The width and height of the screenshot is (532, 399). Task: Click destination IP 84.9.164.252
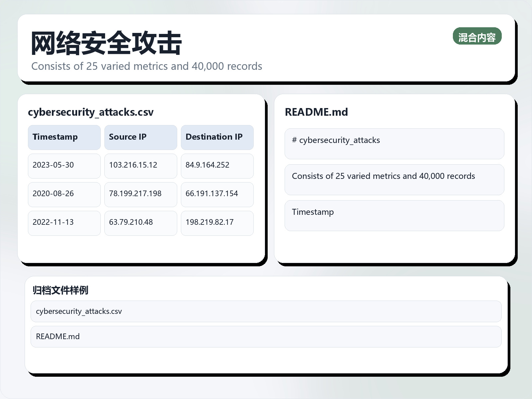coord(217,165)
